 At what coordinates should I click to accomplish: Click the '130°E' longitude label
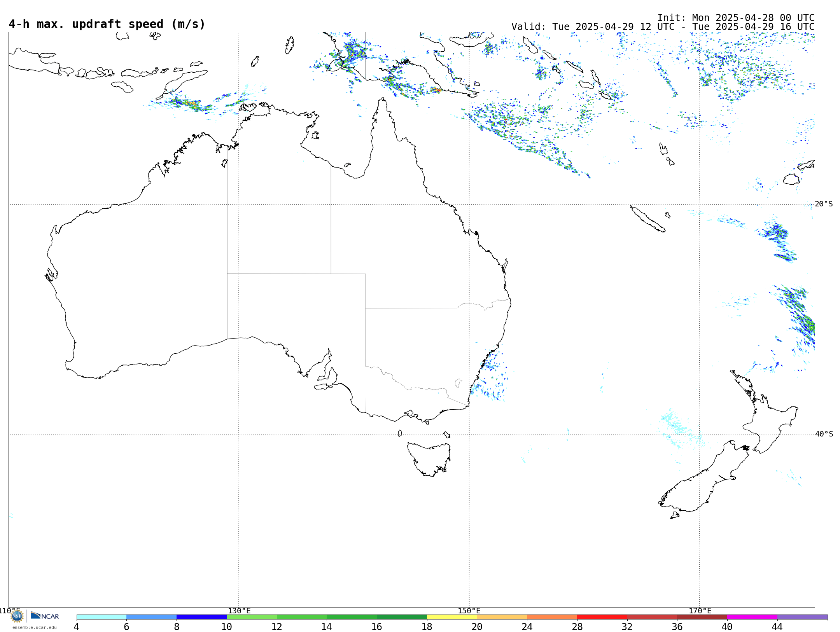(x=239, y=611)
